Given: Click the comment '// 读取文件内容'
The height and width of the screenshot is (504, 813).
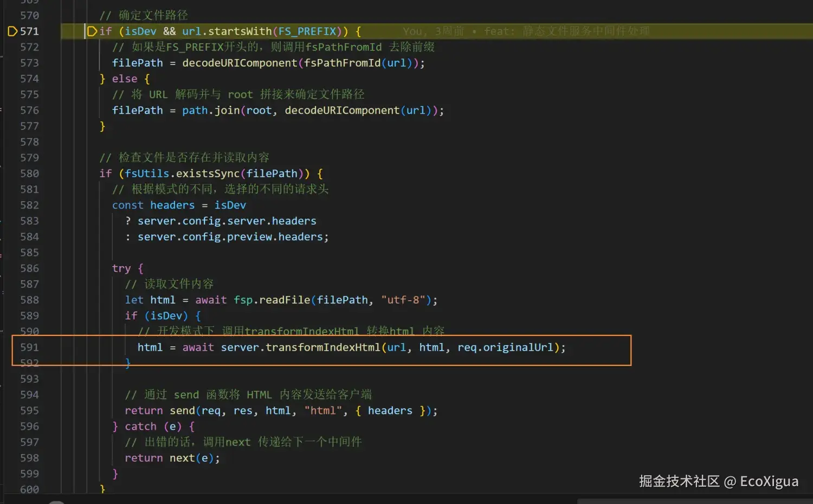Looking at the screenshot, I should (x=169, y=284).
